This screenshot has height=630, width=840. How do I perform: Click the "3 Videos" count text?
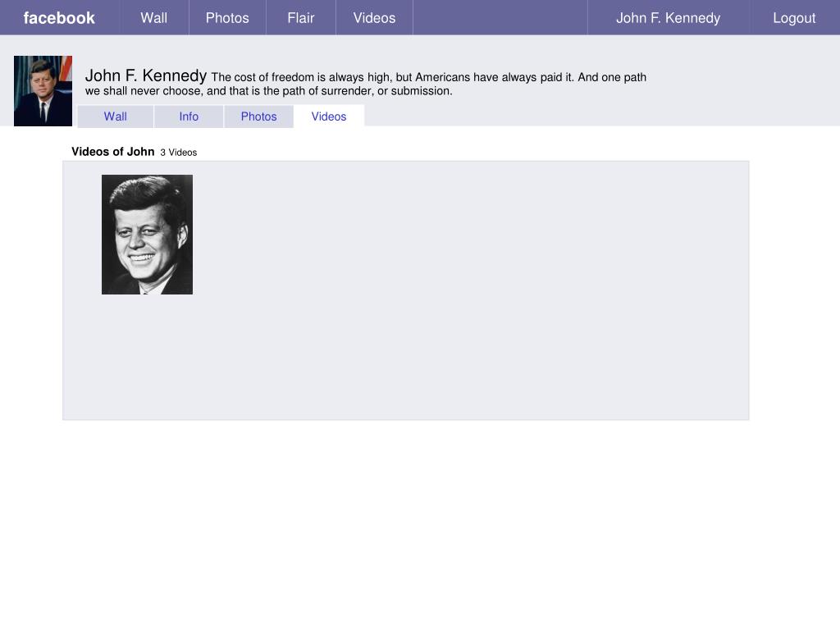coord(178,153)
